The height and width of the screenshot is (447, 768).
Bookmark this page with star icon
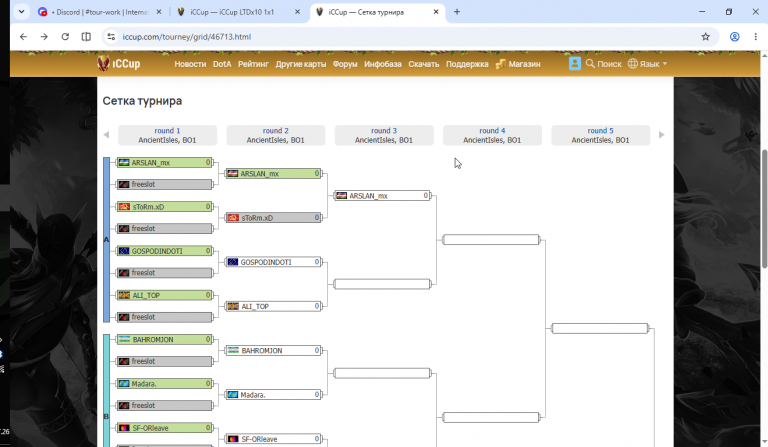click(x=705, y=37)
